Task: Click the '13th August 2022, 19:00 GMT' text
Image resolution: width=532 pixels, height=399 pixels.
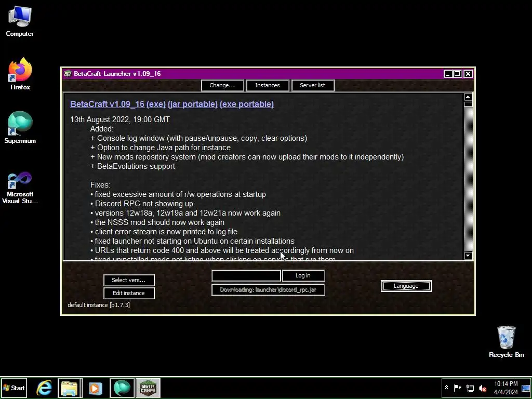Action: coord(120,119)
